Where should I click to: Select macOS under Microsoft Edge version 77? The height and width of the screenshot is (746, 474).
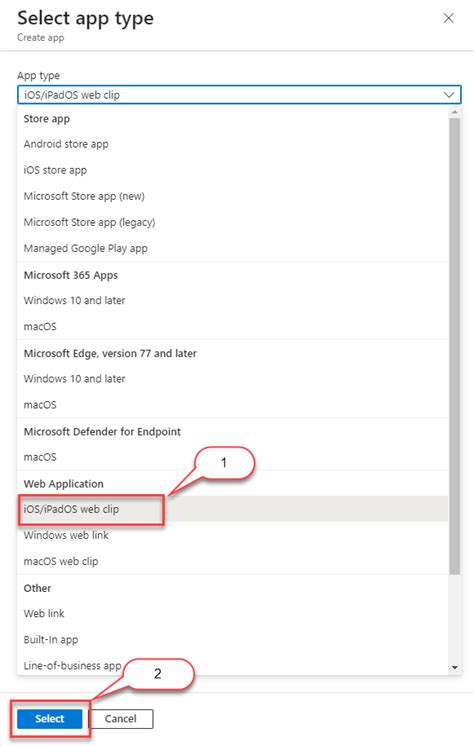pyautogui.click(x=233, y=405)
